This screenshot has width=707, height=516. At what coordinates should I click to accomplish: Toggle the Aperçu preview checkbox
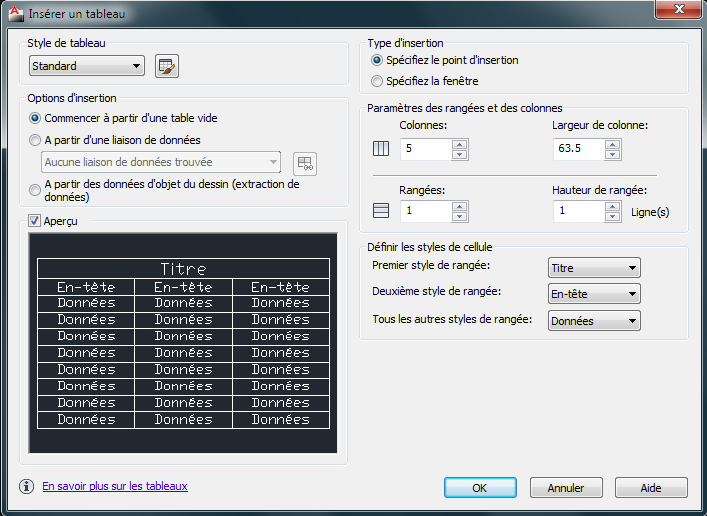(34, 221)
